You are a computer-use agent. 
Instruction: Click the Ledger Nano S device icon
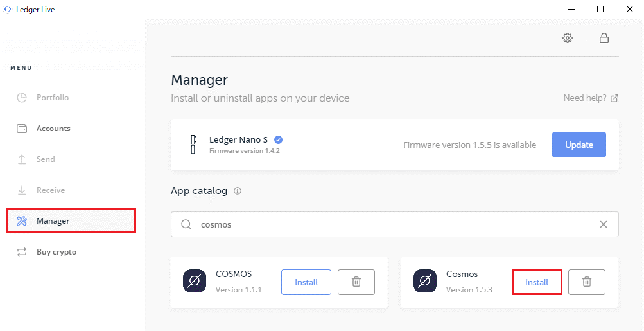(x=192, y=145)
